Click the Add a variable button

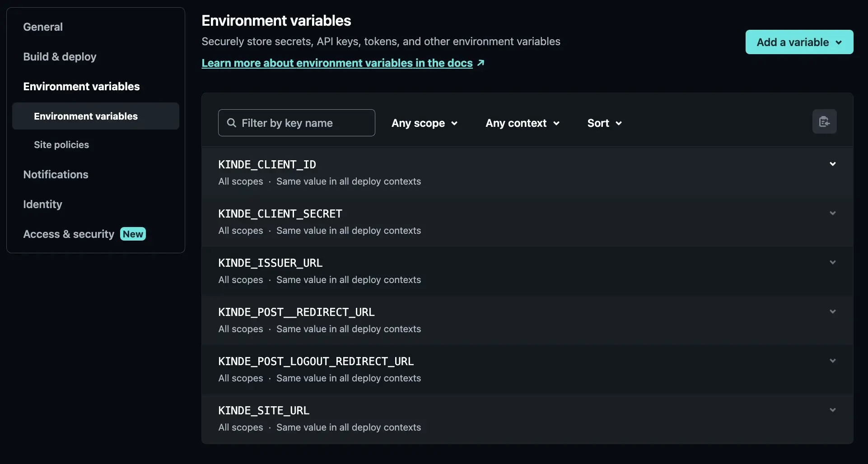tap(793, 42)
